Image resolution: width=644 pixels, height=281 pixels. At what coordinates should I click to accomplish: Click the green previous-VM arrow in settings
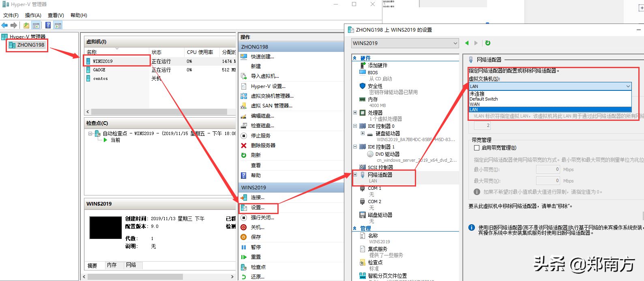[467, 43]
